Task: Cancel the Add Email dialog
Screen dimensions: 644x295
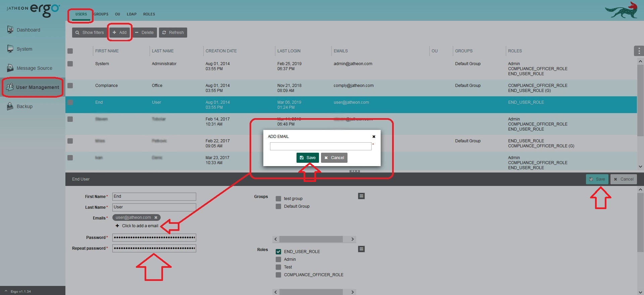Action: click(x=334, y=158)
